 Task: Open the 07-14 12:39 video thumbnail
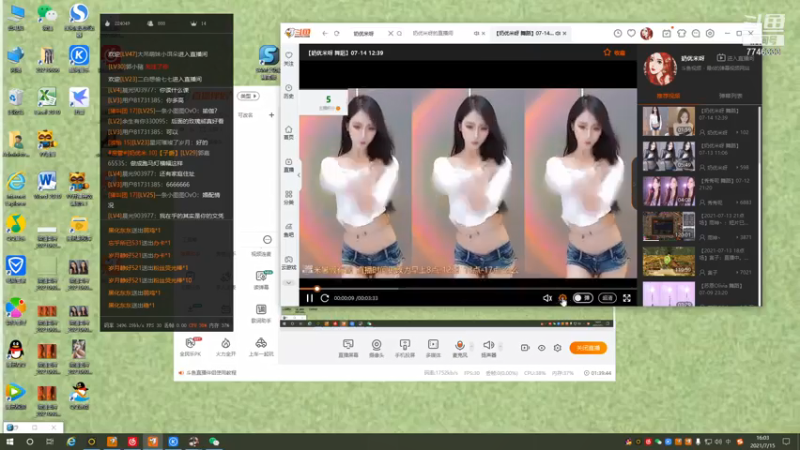(x=668, y=121)
